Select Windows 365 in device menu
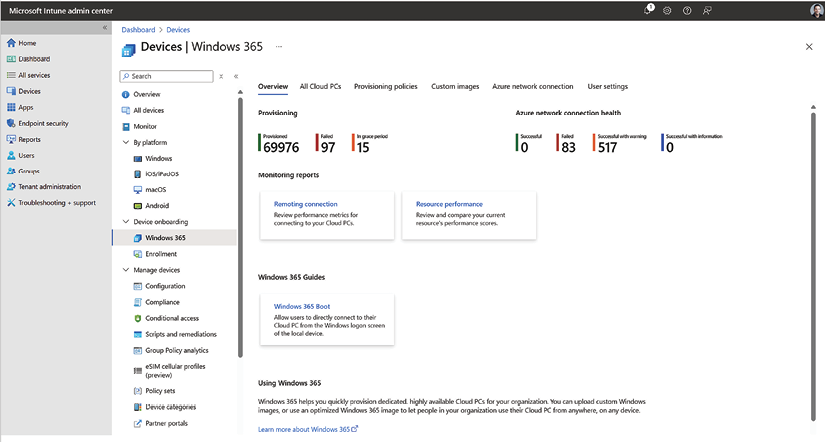825x442 pixels. point(175,238)
